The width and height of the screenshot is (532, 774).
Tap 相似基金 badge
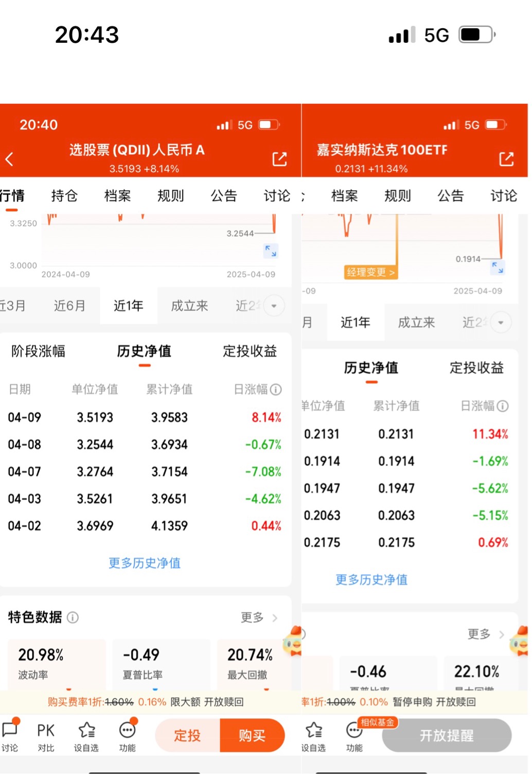(378, 723)
